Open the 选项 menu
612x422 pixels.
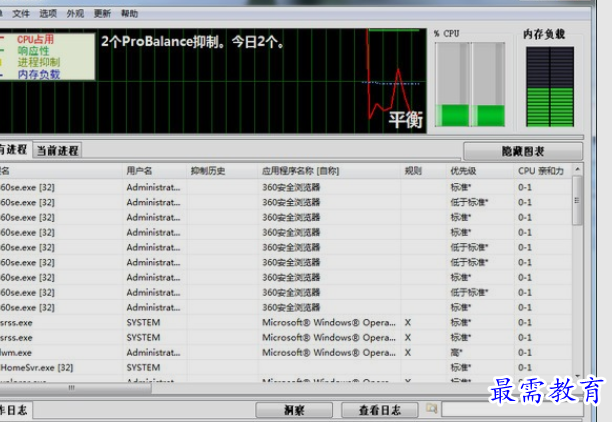click(x=48, y=14)
